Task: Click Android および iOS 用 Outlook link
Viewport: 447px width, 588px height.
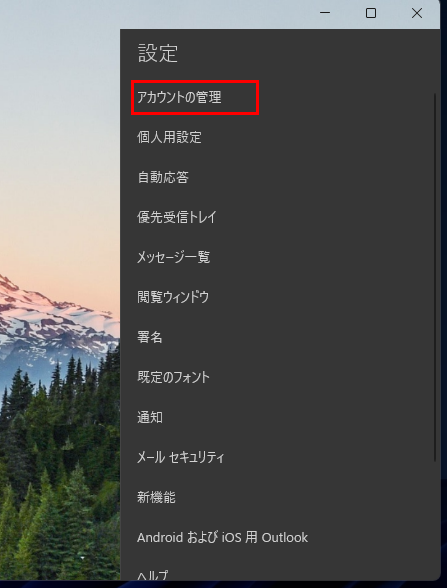Action: [x=222, y=537]
